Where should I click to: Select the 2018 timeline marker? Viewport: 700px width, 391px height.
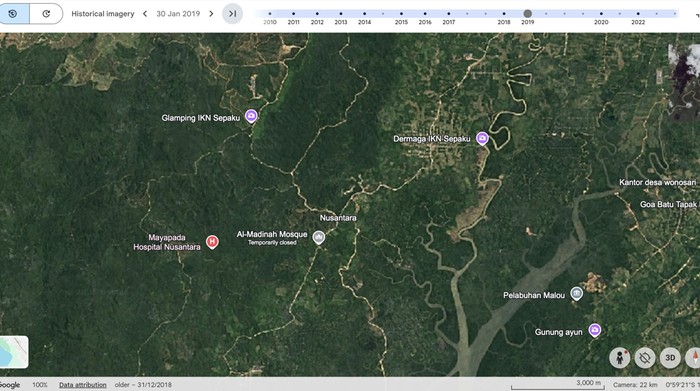[504, 14]
